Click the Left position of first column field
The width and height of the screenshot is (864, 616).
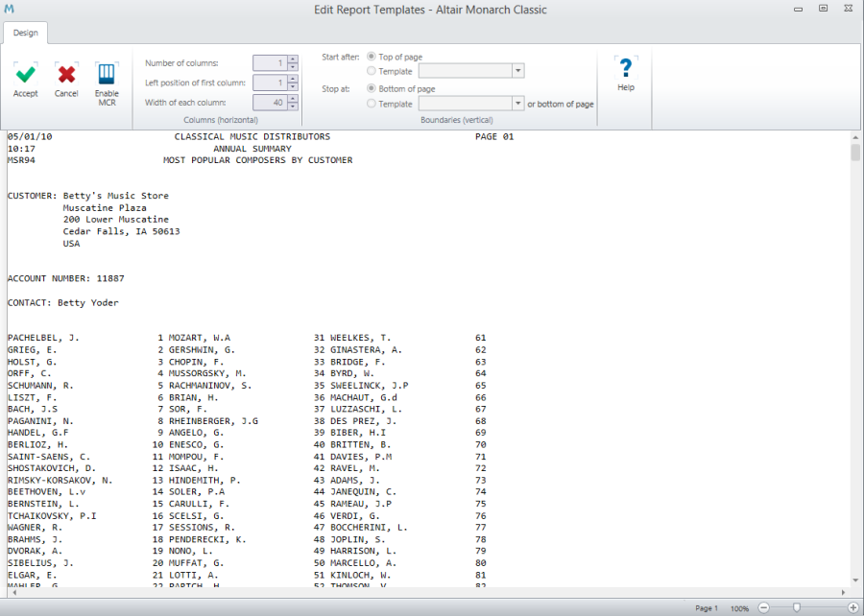(x=270, y=83)
